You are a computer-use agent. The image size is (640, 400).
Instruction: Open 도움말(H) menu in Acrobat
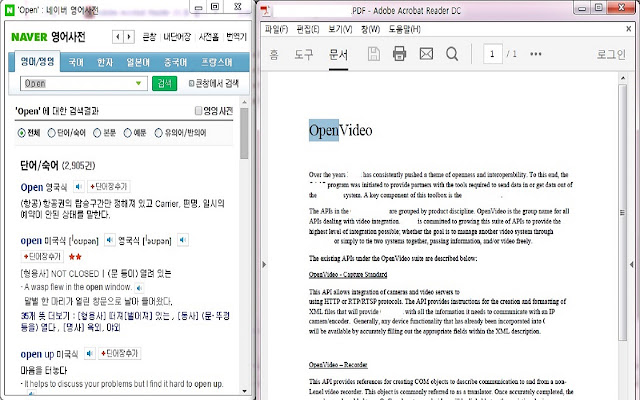tap(404, 29)
